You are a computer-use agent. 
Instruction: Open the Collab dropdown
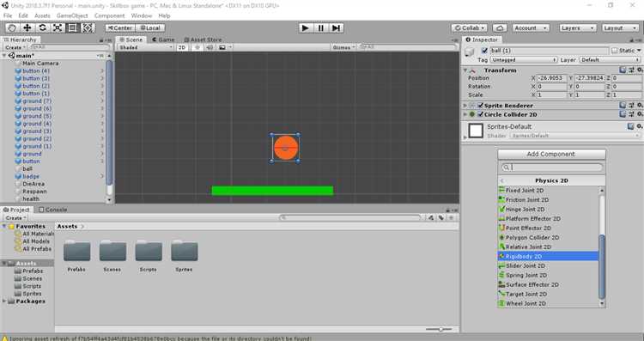pos(470,28)
